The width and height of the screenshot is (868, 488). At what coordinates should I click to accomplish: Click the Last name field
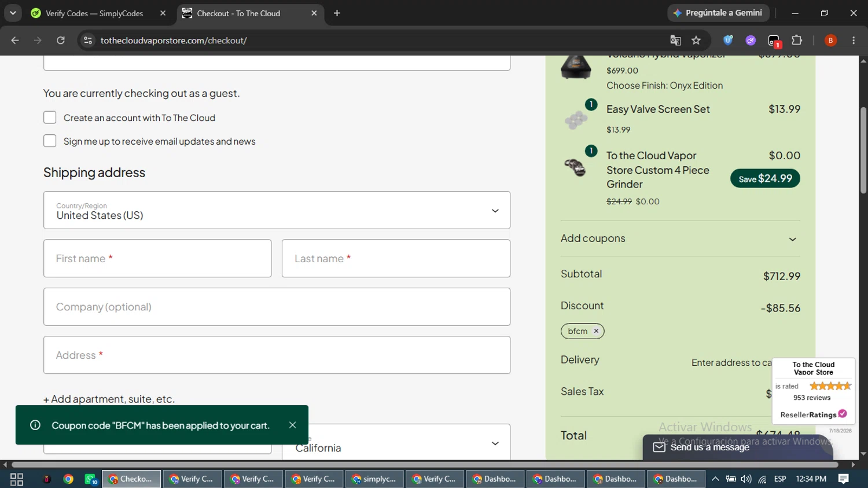click(x=396, y=258)
